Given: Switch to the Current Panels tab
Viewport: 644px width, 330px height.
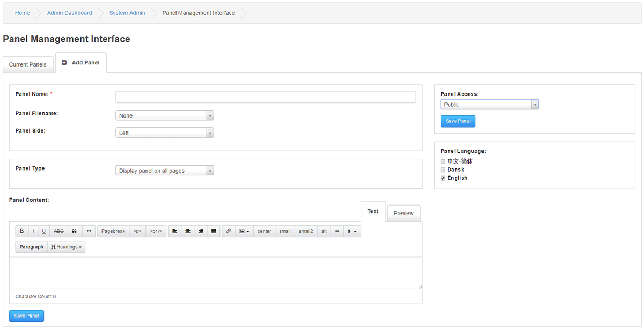Looking at the screenshot, I should [x=28, y=64].
